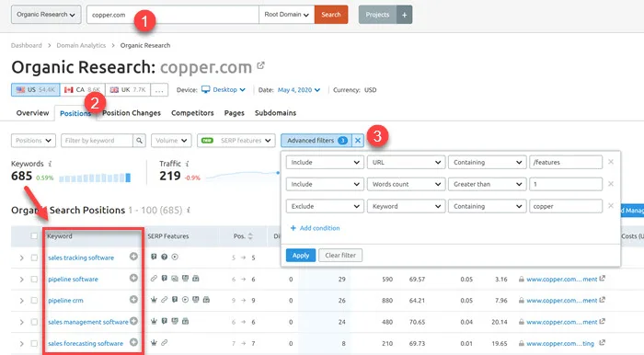The width and height of the screenshot is (644, 355).
Task: Remove the Words count condition
Action: coord(611,184)
